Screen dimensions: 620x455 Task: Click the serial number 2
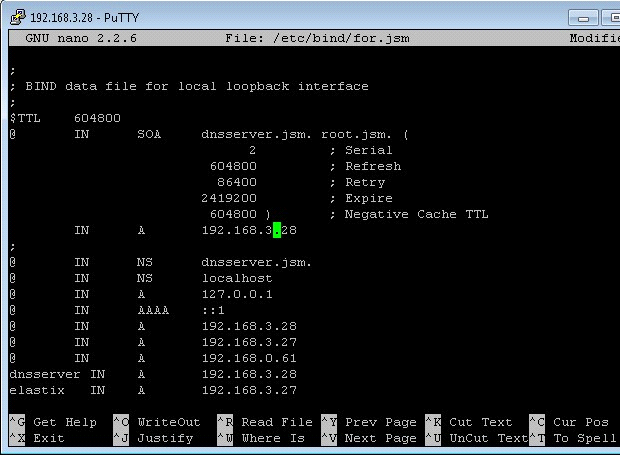tap(252, 150)
